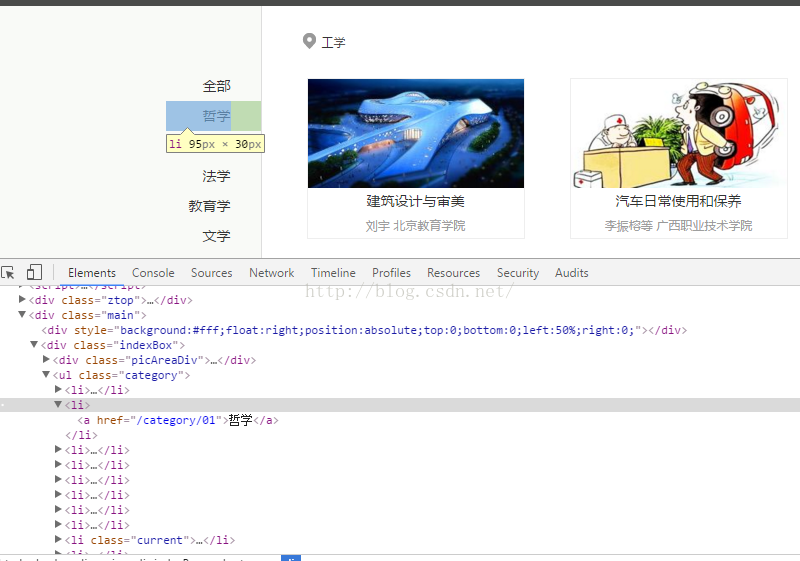
Task: Click the 建筑设计与审美 course title
Action: point(415,201)
